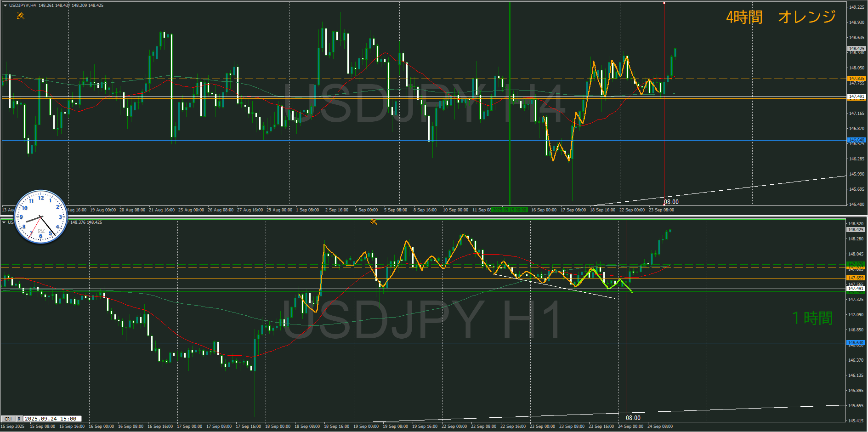
Task: Click the blue 146.640 price tag on H1
Action: point(856,343)
